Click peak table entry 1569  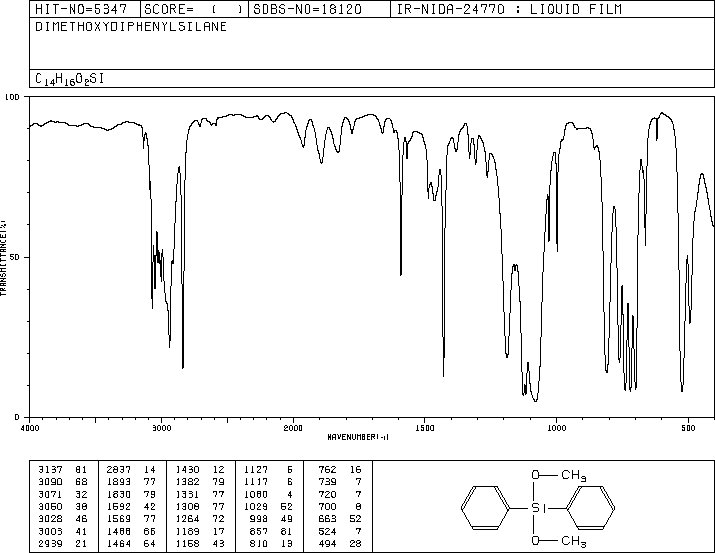tap(119, 519)
